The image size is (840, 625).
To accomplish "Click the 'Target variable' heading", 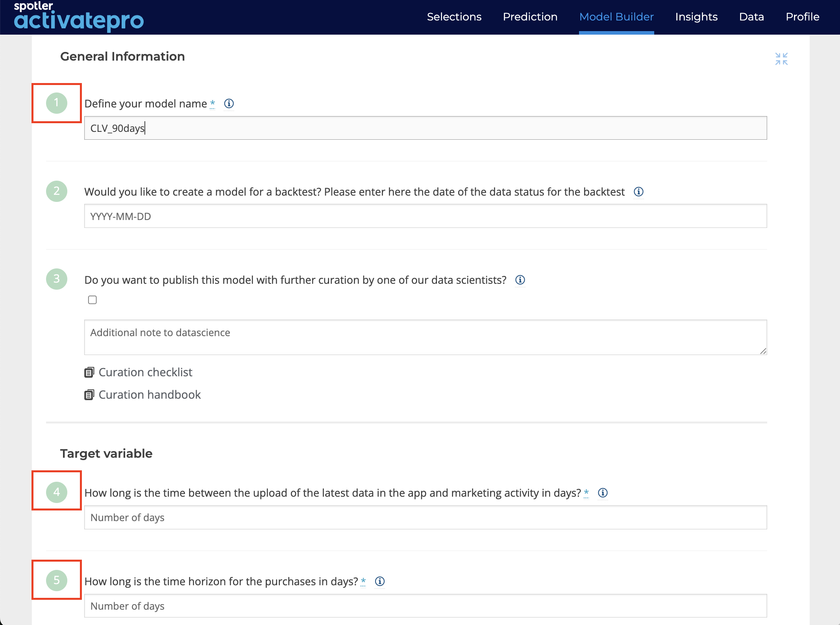I will tap(106, 453).
